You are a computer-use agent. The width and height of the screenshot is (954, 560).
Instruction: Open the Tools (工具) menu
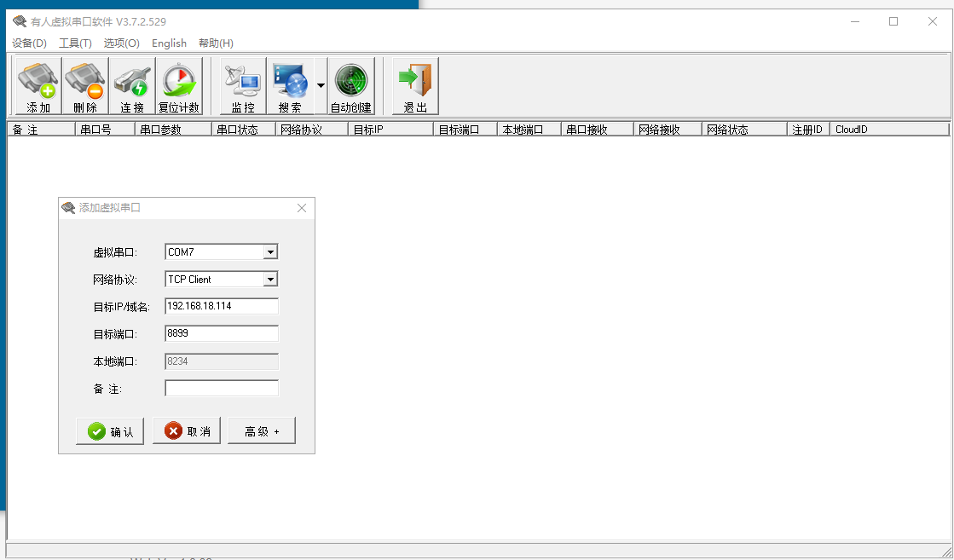point(75,43)
